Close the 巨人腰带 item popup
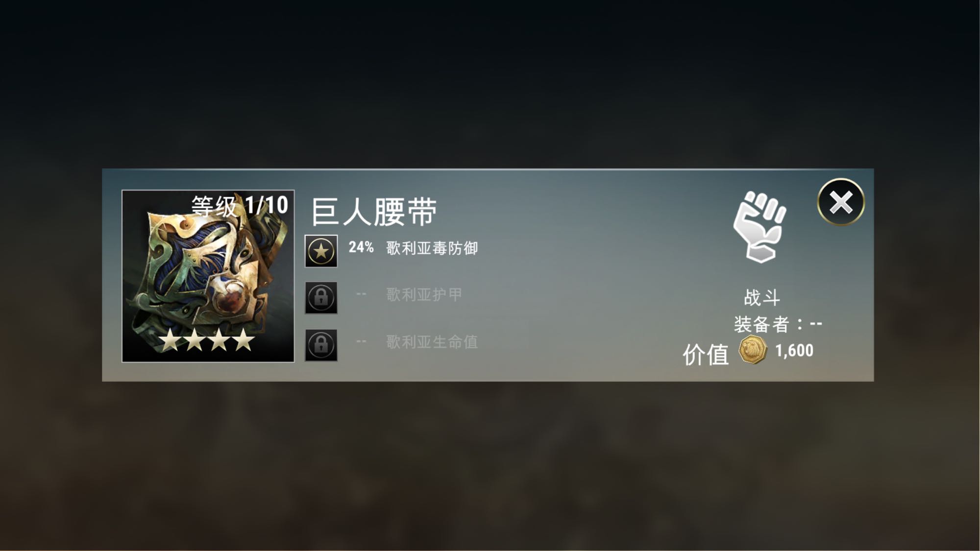This screenshot has height=551, width=980. (841, 202)
